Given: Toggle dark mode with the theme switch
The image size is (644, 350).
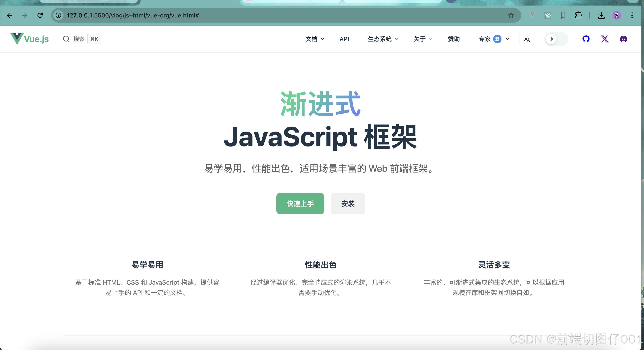Looking at the screenshot, I should click(556, 39).
